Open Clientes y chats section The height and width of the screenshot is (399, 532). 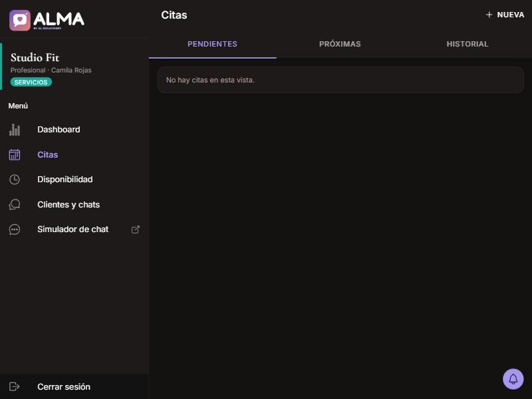click(x=68, y=205)
